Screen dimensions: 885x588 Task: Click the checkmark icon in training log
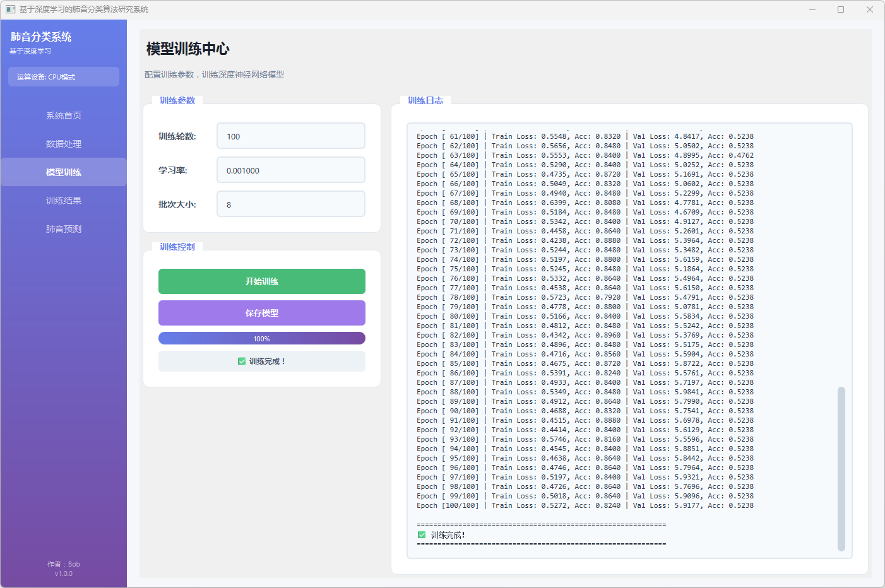tap(422, 535)
